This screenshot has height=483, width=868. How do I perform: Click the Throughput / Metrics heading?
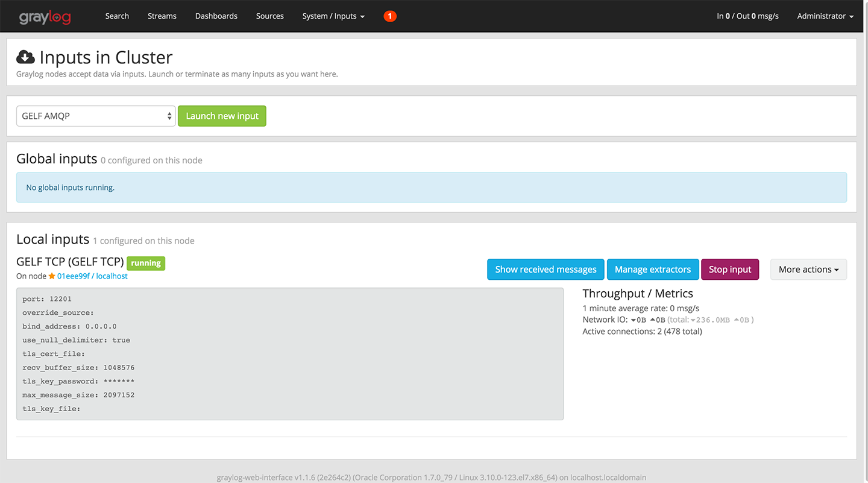pos(638,294)
